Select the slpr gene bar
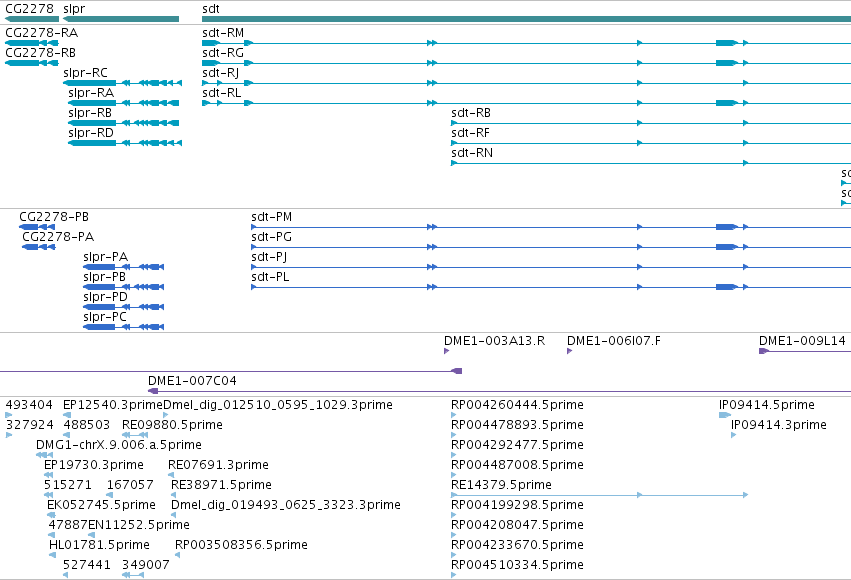The image size is (851, 580). click(x=121, y=19)
